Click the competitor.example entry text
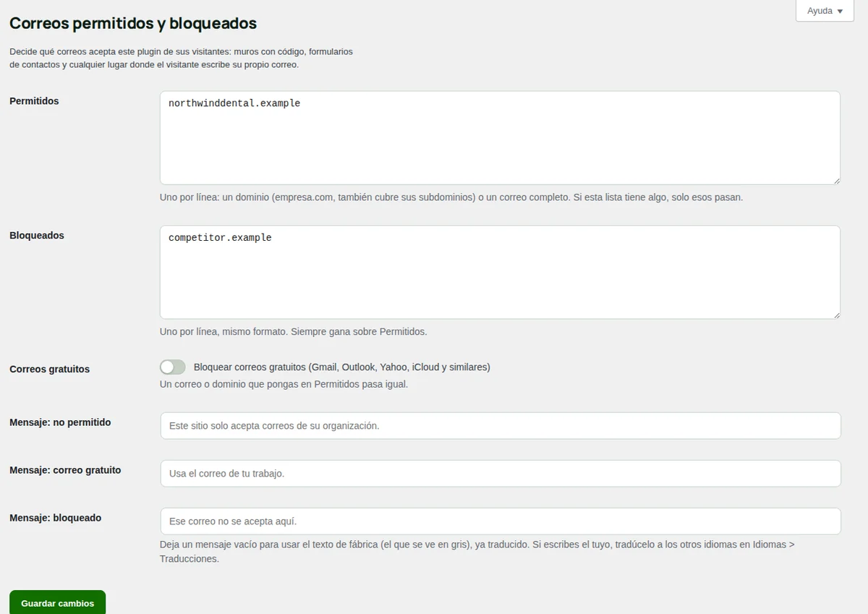The image size is (868, 614). click(x=220, y=238)
